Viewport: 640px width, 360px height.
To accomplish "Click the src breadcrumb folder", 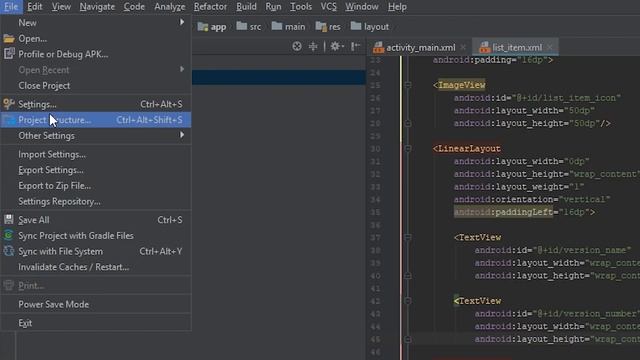I will pos(249,27).
